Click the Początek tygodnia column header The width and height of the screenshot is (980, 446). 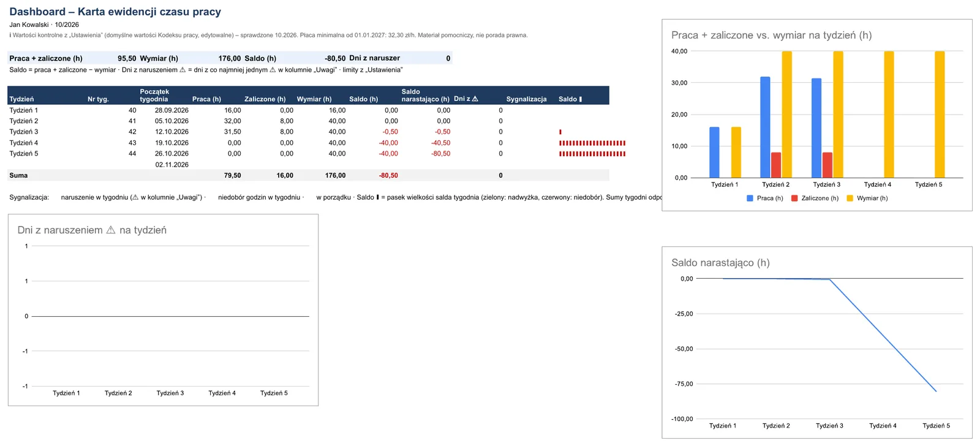(x=154, y=95)
